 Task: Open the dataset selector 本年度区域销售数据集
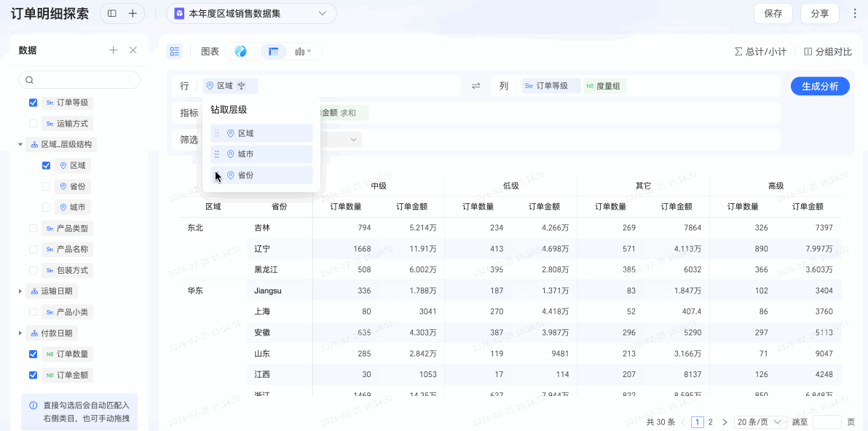251,14
